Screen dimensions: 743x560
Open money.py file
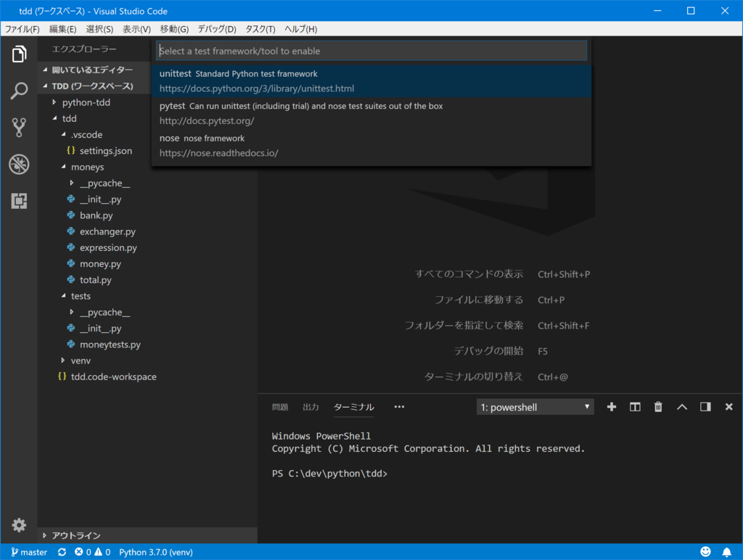tap(100, 264)
